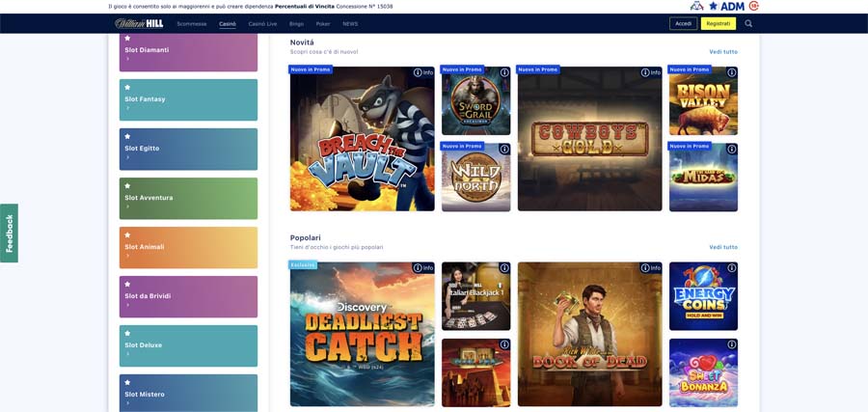Click the yellow Registrati button
This screenshot has height=412, width=868.
tap(719, 24)
